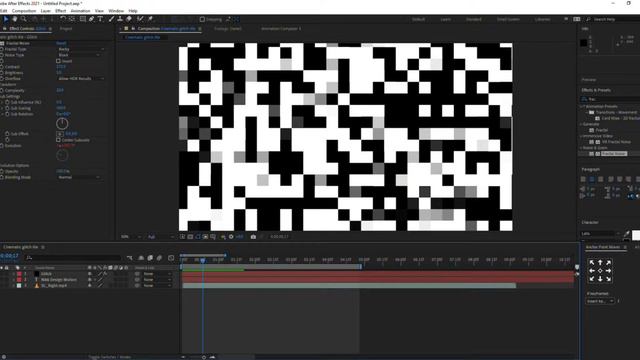
Task: Open the Blending Mode dropdown
Action: click(79, 177)
